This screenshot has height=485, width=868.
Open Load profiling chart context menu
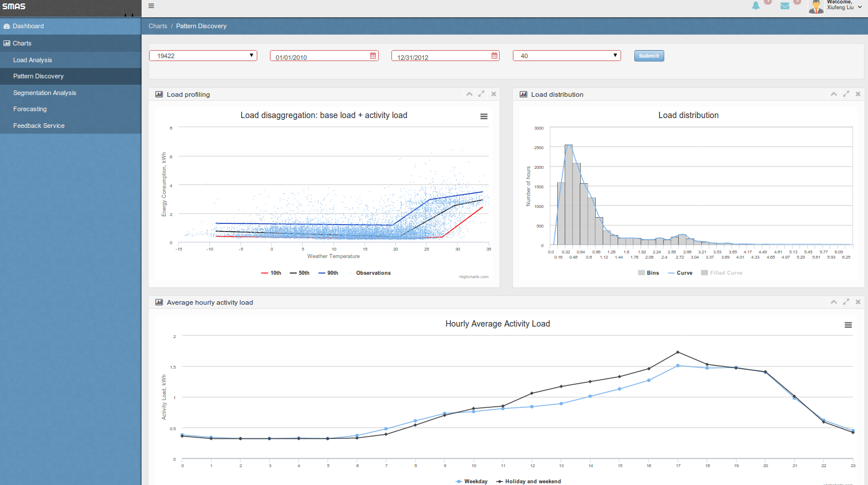(484, 116)
